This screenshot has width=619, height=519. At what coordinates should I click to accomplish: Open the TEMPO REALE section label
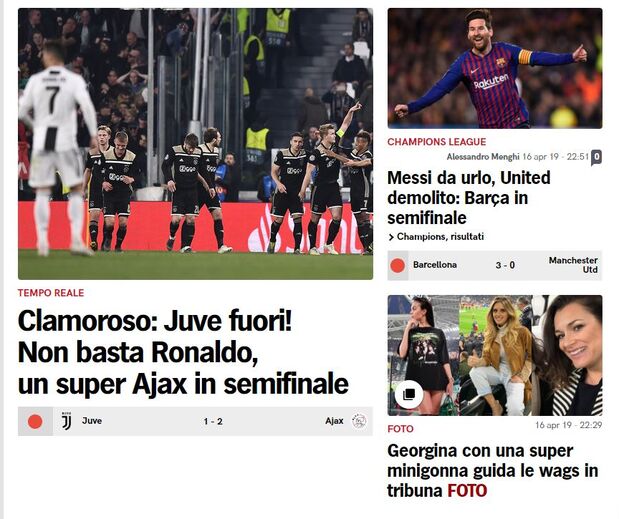(x=51, y=293)
